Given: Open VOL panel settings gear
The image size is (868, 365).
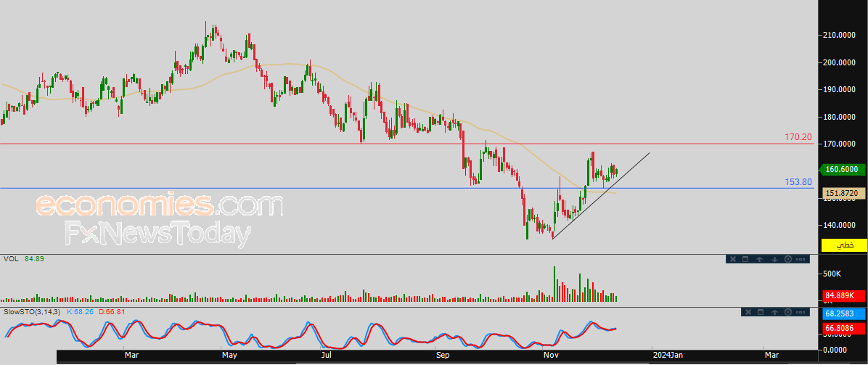Looking at the screenshot, I should click(x=787, y=259).
